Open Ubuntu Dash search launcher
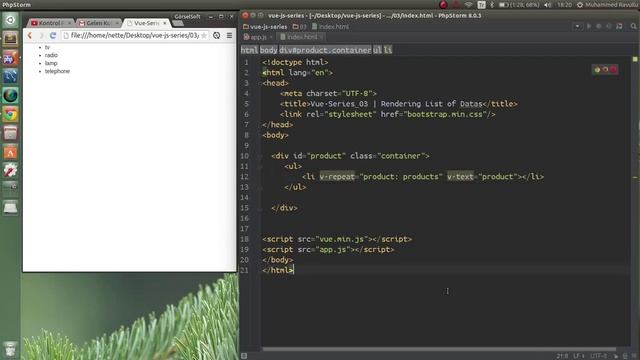The width and height of the screenshot is (640, 360). pyautogui.click(x=10, y=20)
